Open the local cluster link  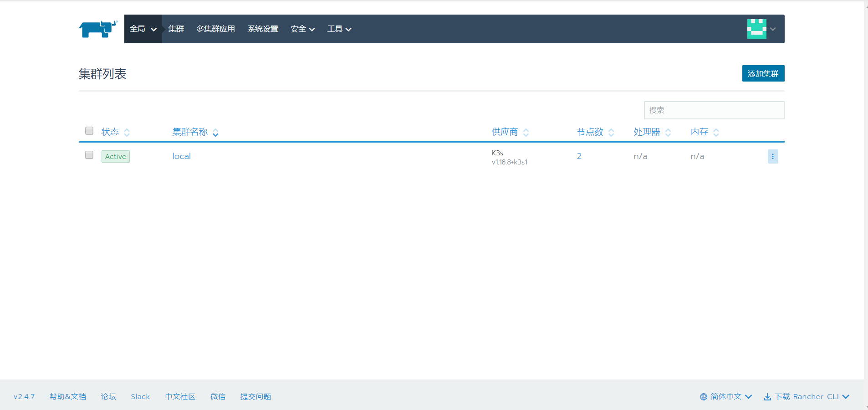point(181,156)
